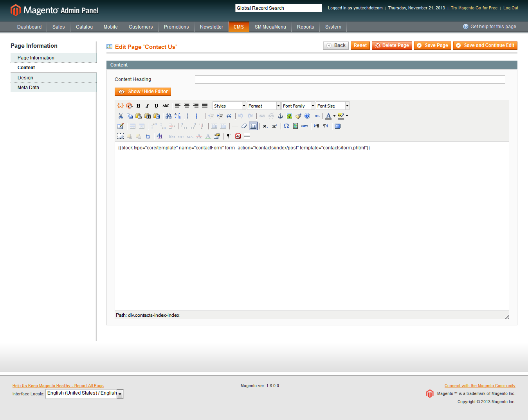Toggle strikethrough formatting

pyautogui.click(x=166, y=106)
